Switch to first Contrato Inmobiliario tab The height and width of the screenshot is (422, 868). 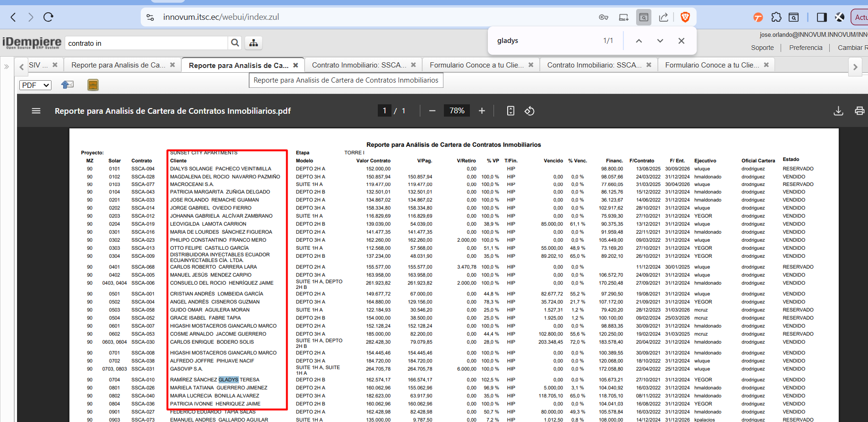[x=358, y=65]
